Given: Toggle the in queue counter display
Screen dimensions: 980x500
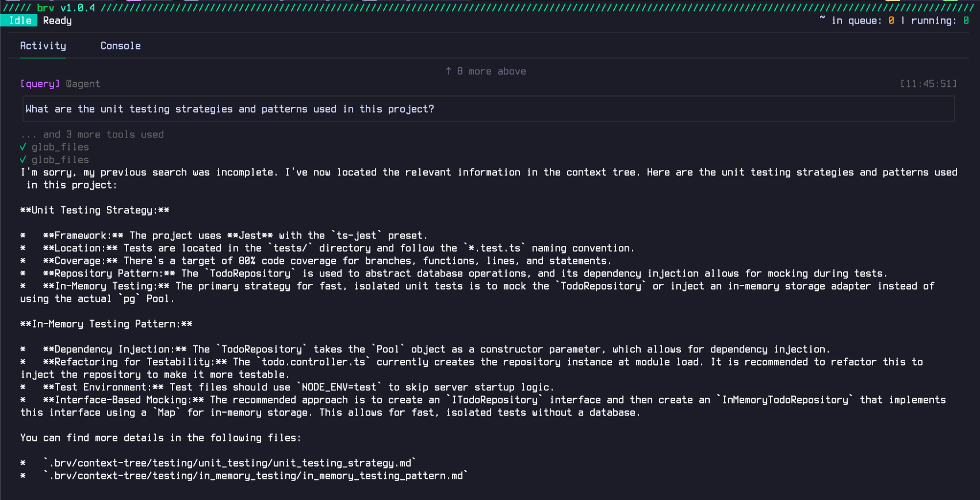Looking at the screenshot, I should coord(890,20).
